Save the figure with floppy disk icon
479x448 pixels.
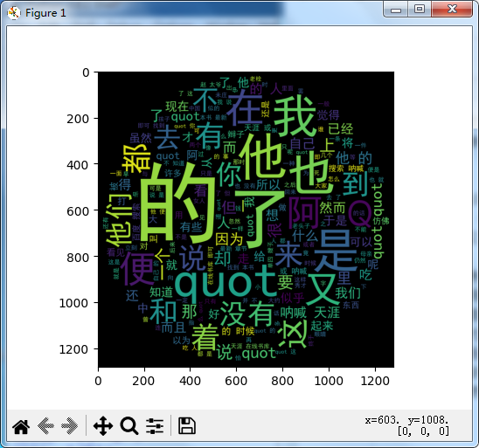187,425
